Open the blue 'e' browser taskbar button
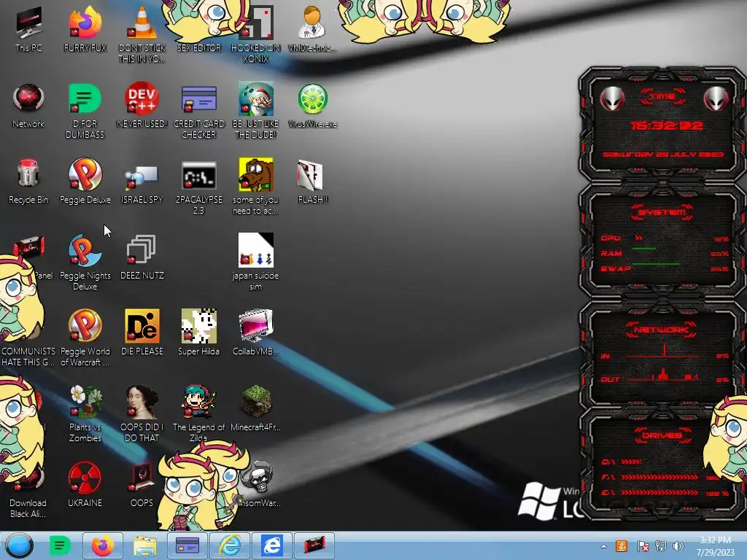The height and width of the screenshot is (560, 747). click(272, 545)
